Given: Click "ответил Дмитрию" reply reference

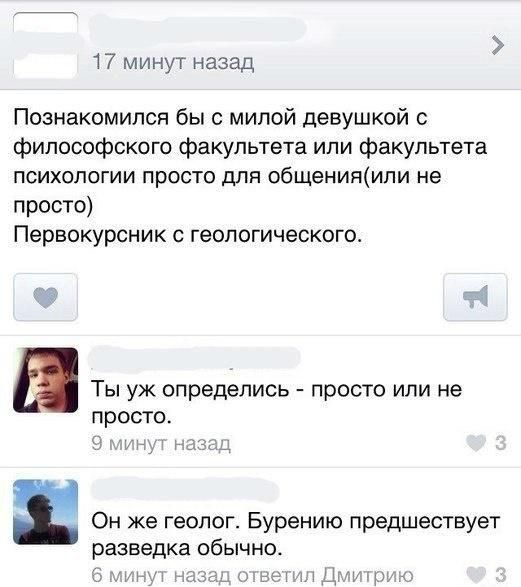Looking at the screenshot, I should (326, 575).
